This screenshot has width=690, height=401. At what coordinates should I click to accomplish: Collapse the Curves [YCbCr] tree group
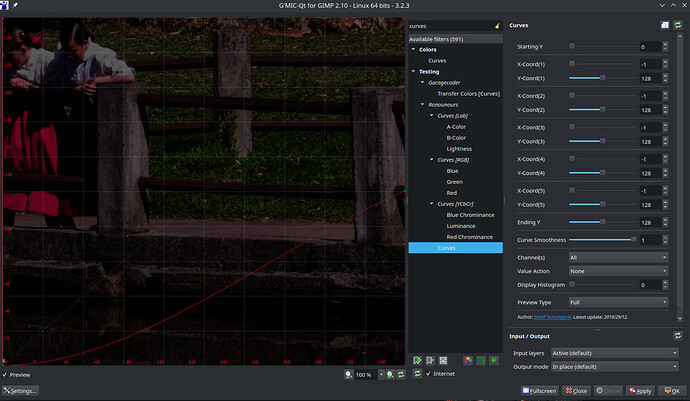pos(431,203)
